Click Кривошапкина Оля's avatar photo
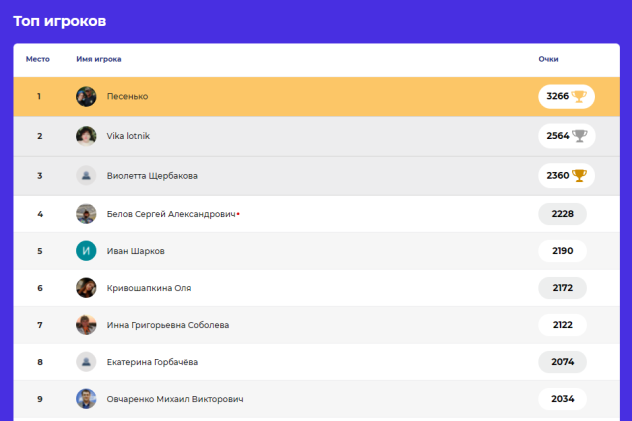 [x=86, y=288]
